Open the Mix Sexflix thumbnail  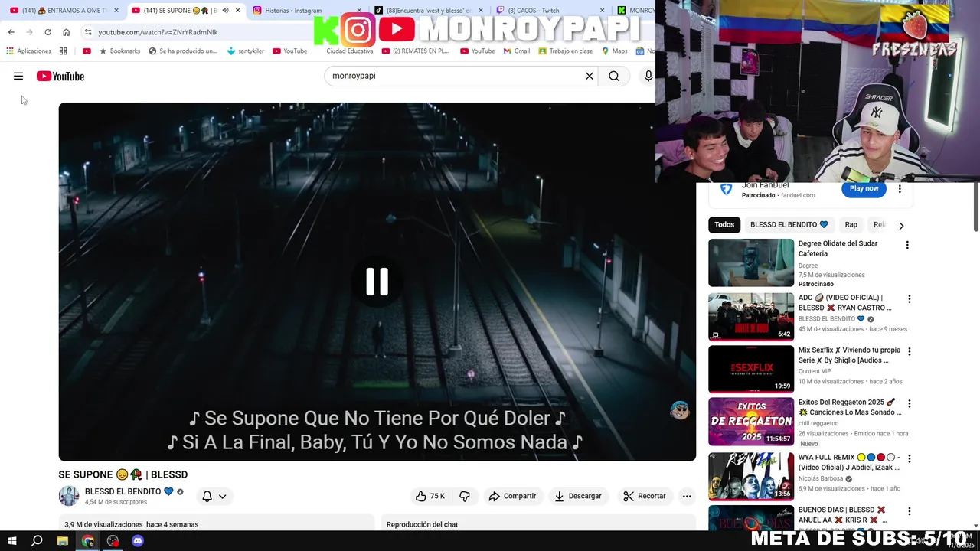pyautogui.click(x=751, y=369)
